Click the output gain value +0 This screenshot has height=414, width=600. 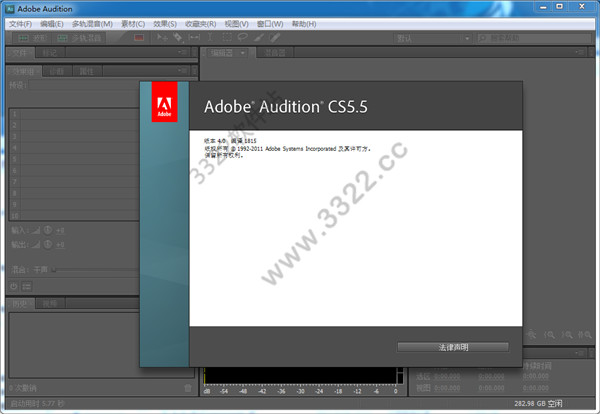tap(60, 244)
